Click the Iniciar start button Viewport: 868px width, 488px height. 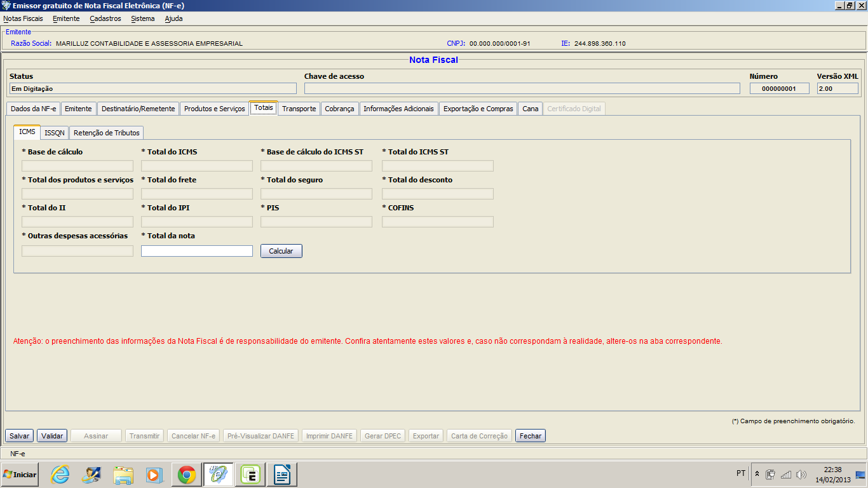point(20,474)
